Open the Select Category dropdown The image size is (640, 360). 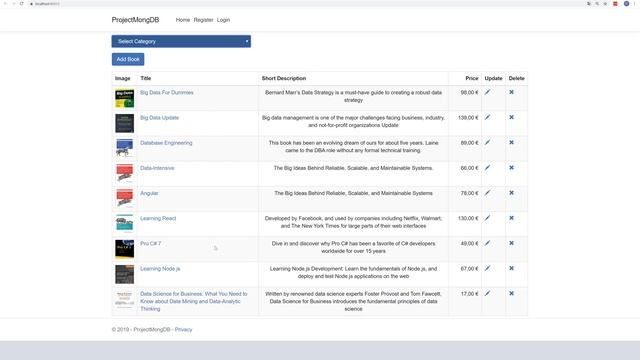(x=181, y=41)
